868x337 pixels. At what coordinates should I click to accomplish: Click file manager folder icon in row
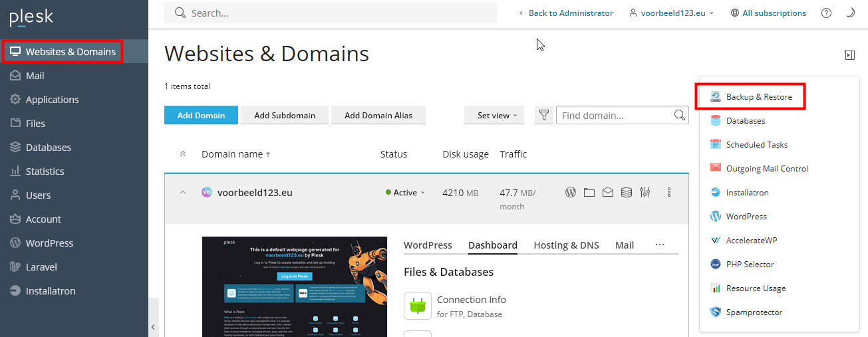pos(589,193)
